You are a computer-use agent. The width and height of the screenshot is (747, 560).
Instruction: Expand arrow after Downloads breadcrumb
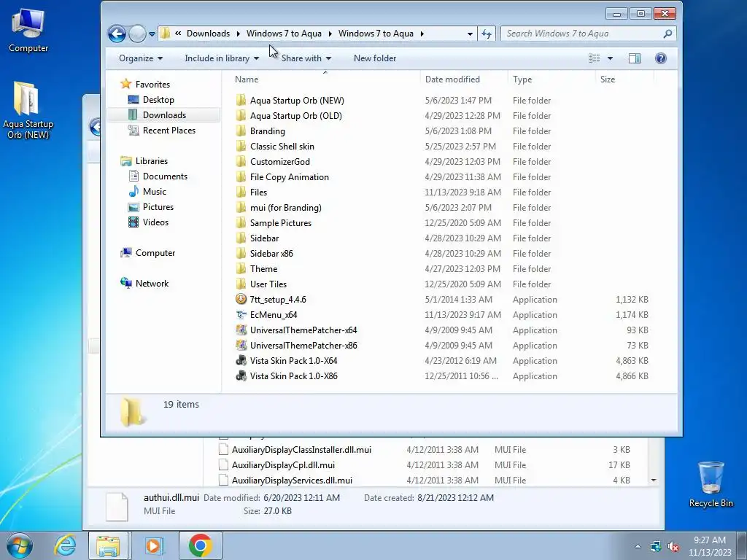click(x=239, y=34)
